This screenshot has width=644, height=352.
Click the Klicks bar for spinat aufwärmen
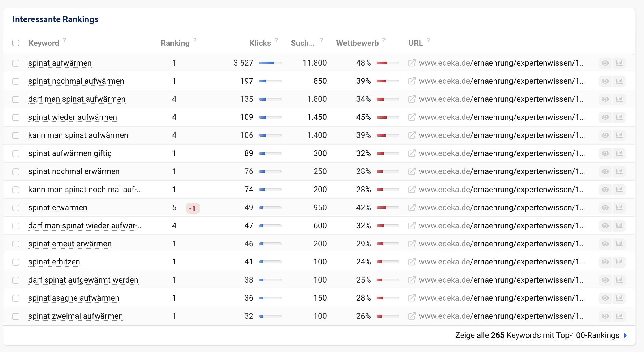270,63
